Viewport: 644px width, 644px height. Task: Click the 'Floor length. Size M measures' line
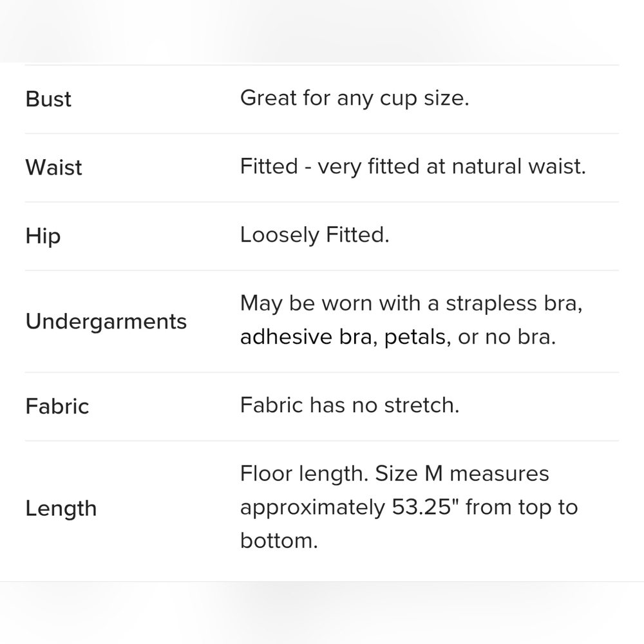pyautogui.click(x=394, y=474)
